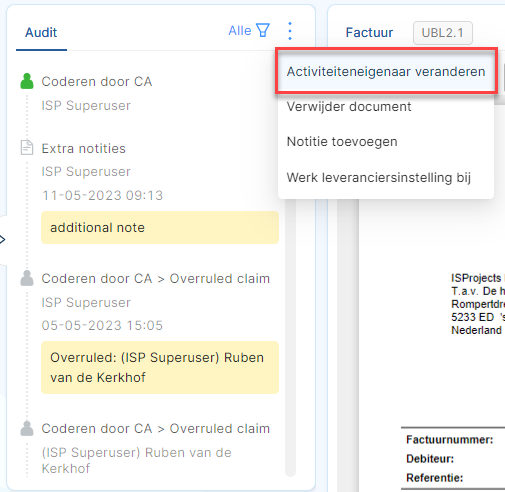
Task: Select Activiteiteneigenaar veranderen menu option
Action: 386,71
